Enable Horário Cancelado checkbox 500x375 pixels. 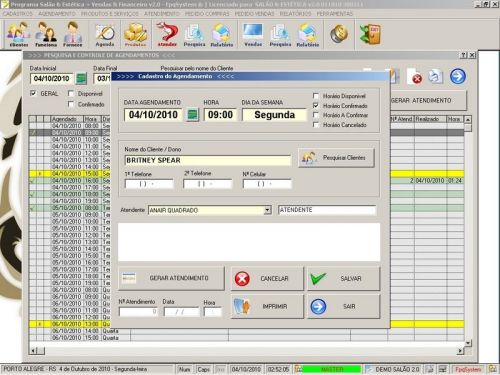coord(316,125)
